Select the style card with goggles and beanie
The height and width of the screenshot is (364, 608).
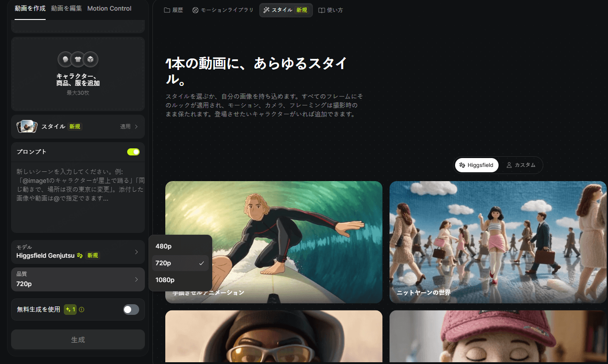coord(274,337)
